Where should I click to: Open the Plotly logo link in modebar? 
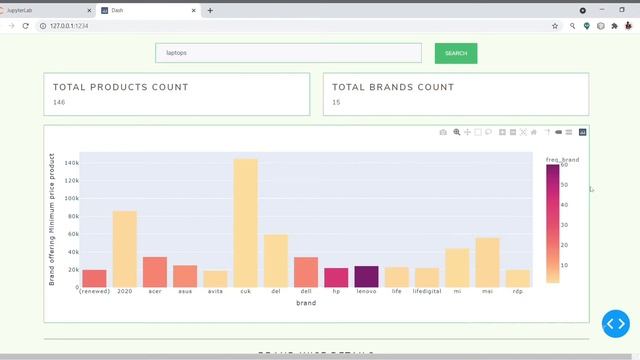click(x=582, y=132)
